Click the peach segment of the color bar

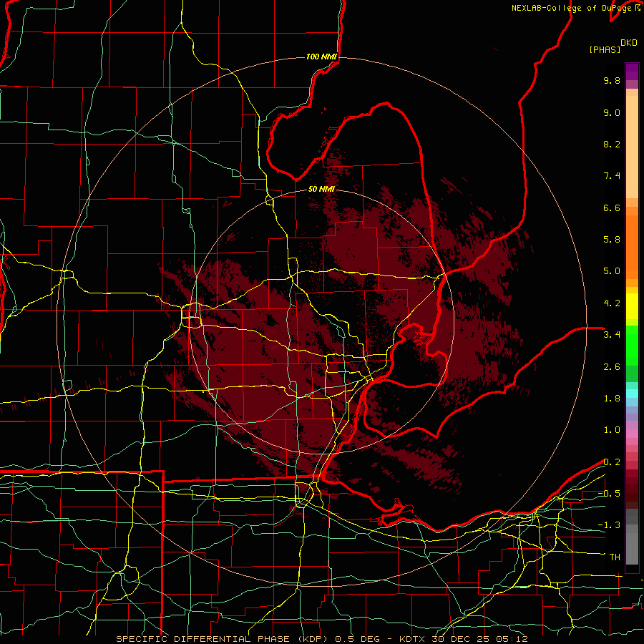[632, 148]
